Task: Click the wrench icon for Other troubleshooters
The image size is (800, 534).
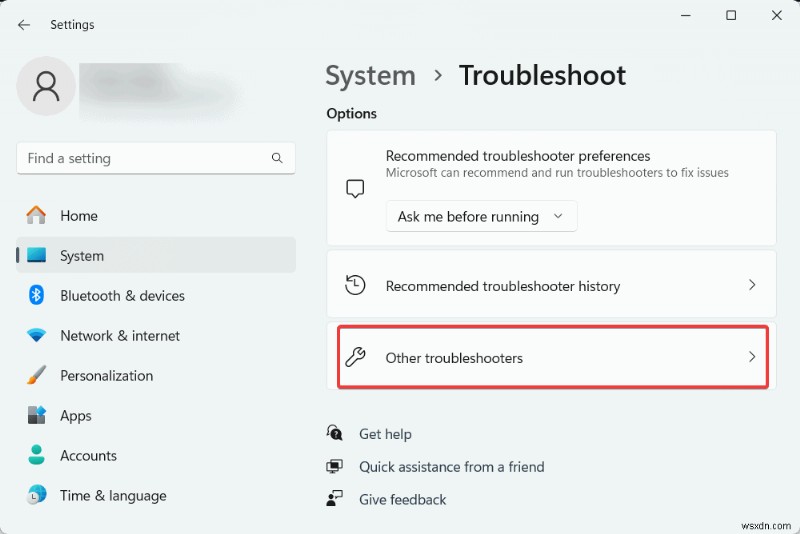Action: tap(355, 358)
